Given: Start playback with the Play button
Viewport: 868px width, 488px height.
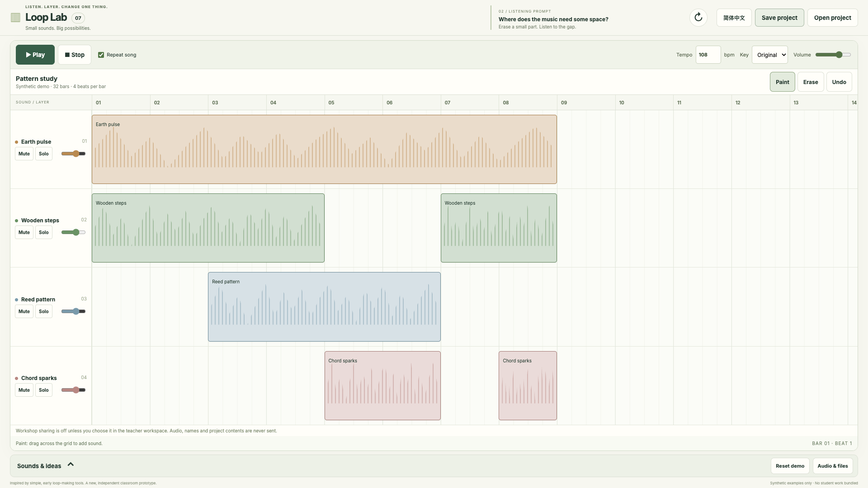Looking at the screenshot, I should (x=35, y=55).
